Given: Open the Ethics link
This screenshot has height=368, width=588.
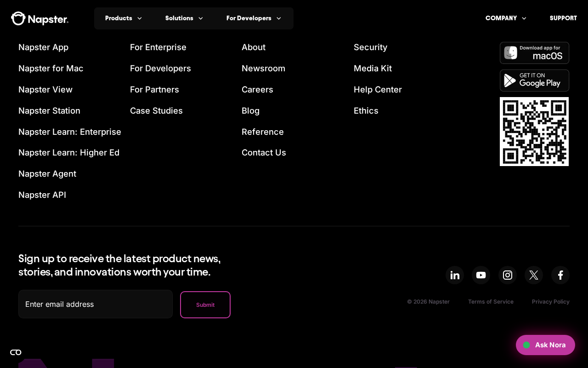Looking at the screenshot, I should coord(366,111).
